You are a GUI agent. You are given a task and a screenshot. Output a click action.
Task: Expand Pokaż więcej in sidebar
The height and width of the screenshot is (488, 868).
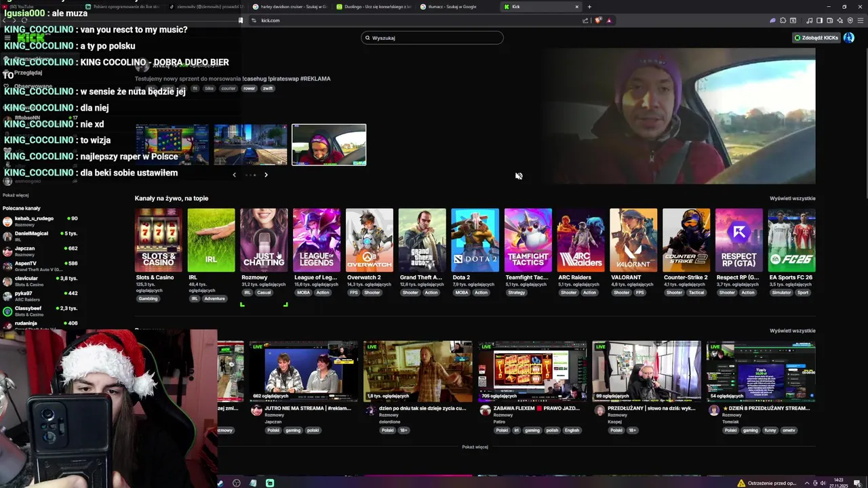coord(16,195)
